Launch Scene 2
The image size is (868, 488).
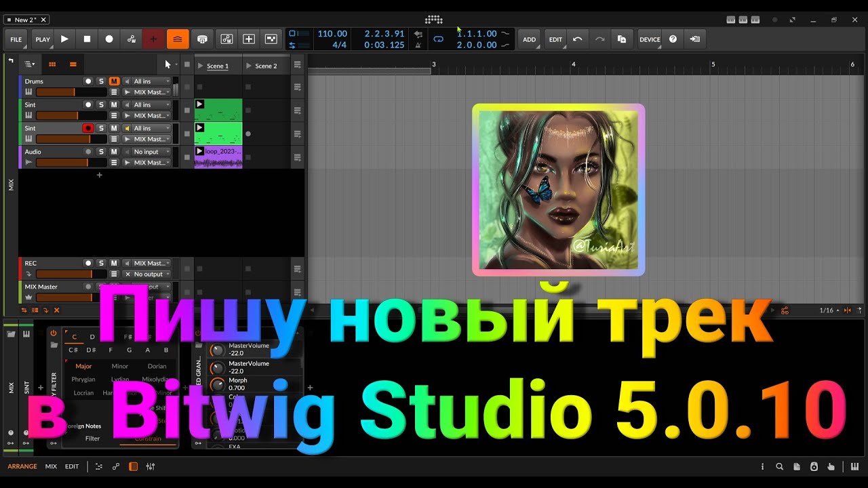[249, 66]
